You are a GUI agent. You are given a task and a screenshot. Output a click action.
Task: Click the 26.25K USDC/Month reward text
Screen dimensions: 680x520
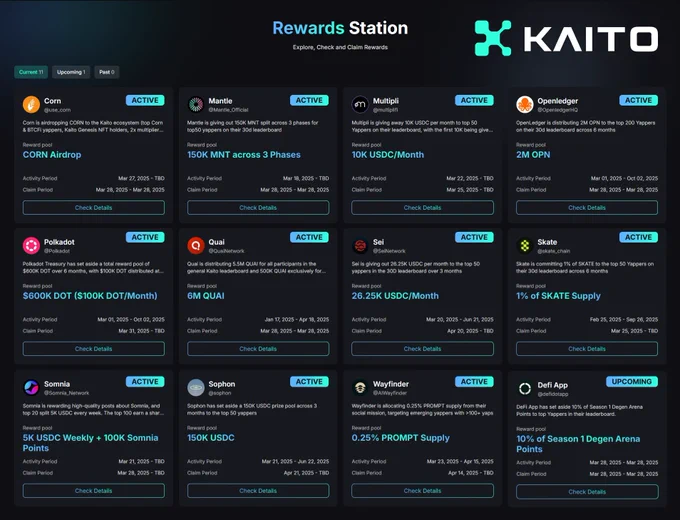pyautogui.click(x=395, y=296)
